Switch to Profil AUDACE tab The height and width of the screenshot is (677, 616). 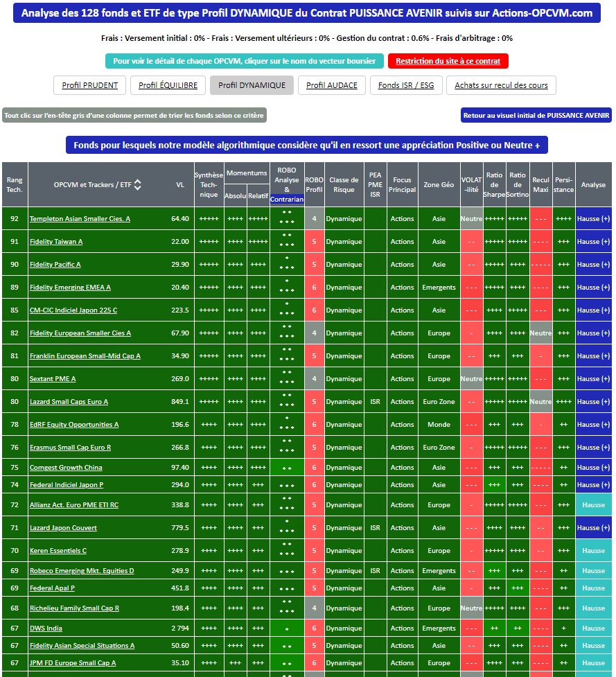click(x=331, y=85)
